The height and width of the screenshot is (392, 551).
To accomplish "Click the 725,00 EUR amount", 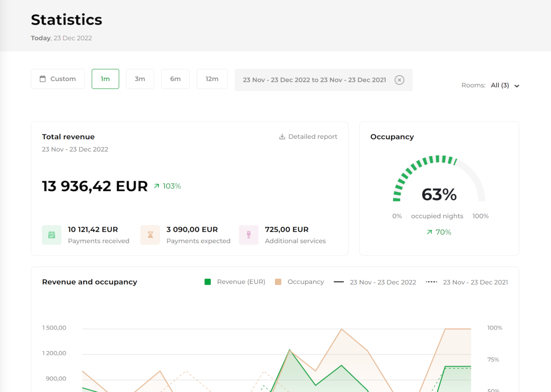I will pos(287,229).
